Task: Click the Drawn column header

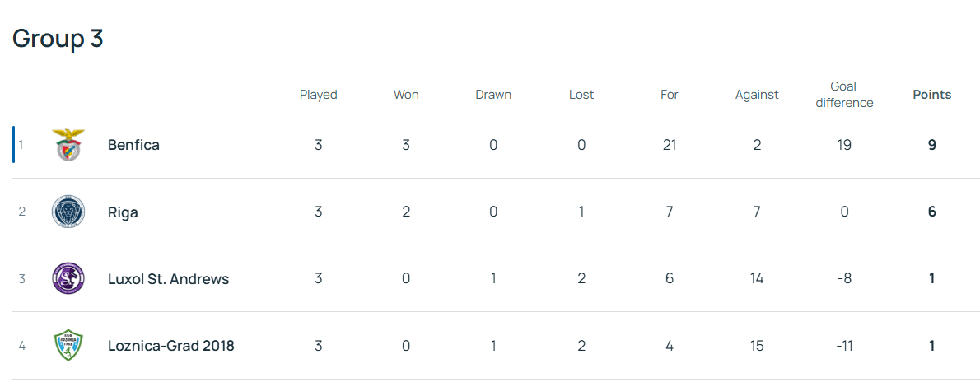Action: click(493, 95)
